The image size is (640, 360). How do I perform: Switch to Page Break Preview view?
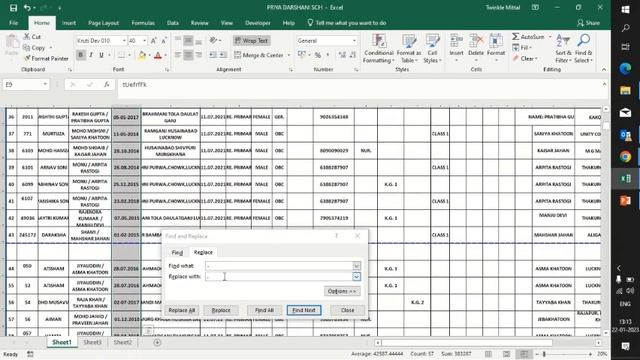tap(524, 354)
